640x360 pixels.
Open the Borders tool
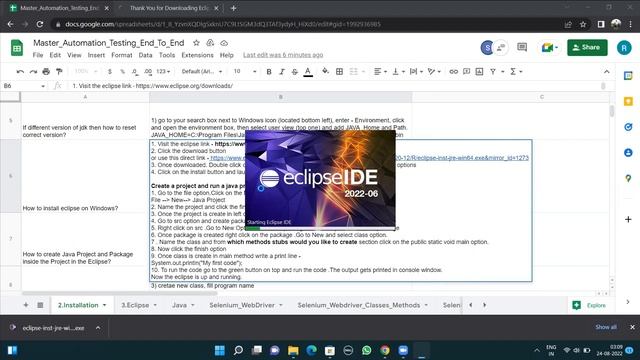tap(339, 71)
